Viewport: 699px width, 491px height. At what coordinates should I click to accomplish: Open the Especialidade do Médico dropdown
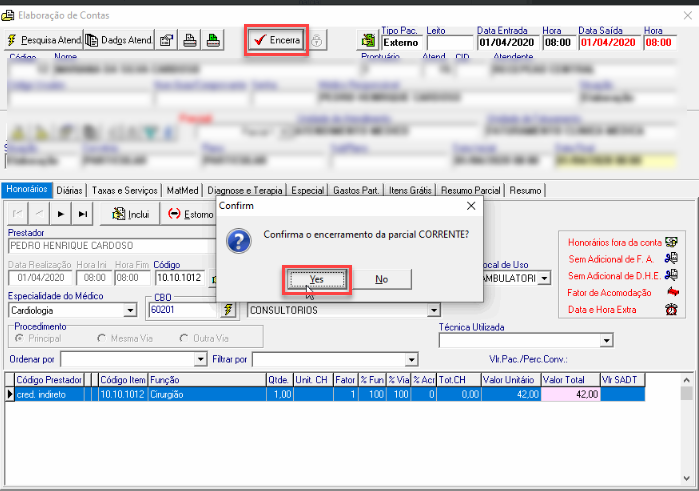130,310
